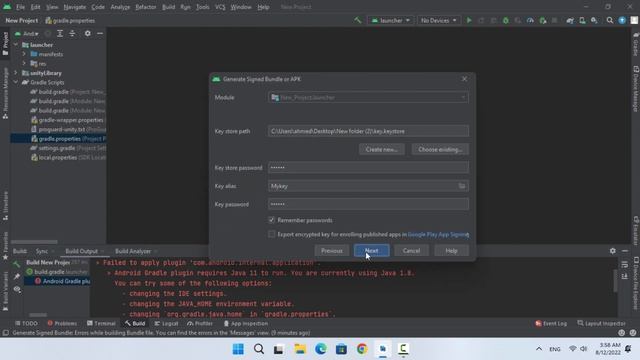Open the Module dropdown in dialog
Screen dimensions: 640x360
tap(368, 98)
